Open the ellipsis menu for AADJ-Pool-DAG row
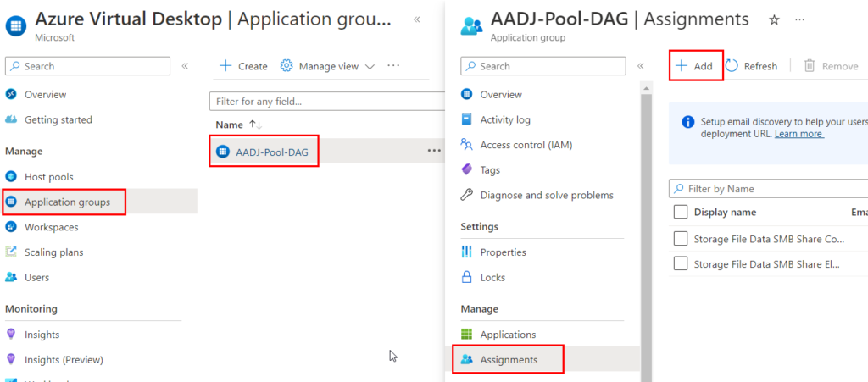Viewport: 868px width, 382px height. (434, 151)
